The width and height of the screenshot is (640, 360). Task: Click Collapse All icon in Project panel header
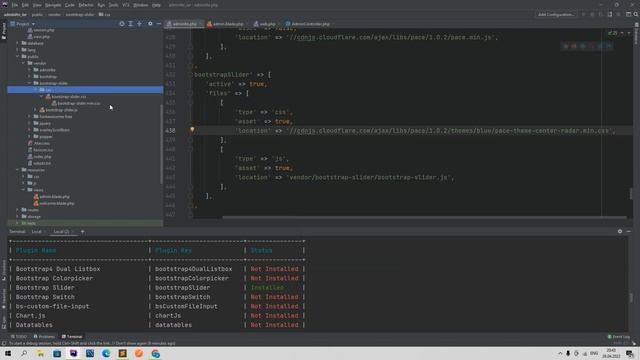(140, 24)
